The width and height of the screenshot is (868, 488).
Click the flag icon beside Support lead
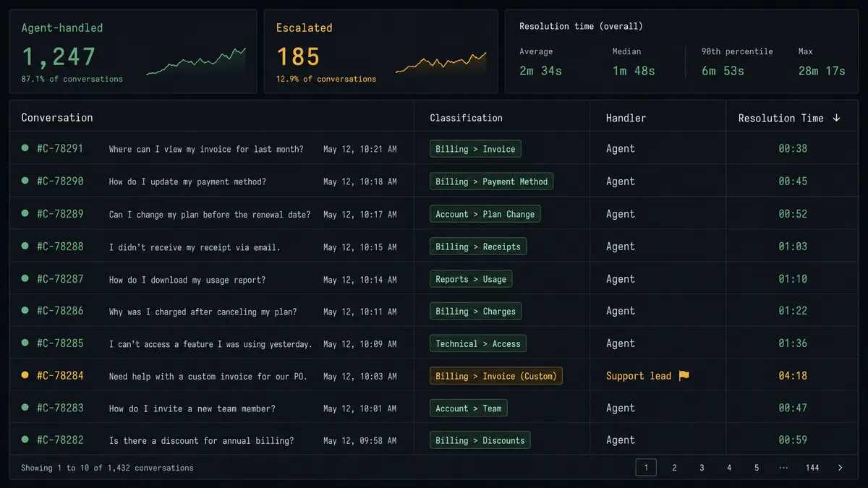[684, 376]
